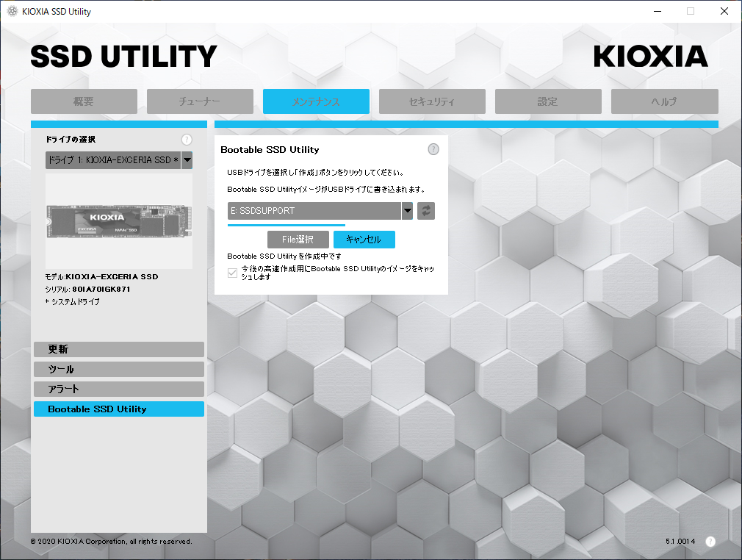This screenshot has width=742, height=560.
Task: Expand the USB drive dropdown arrow
Action: point(407,211)
